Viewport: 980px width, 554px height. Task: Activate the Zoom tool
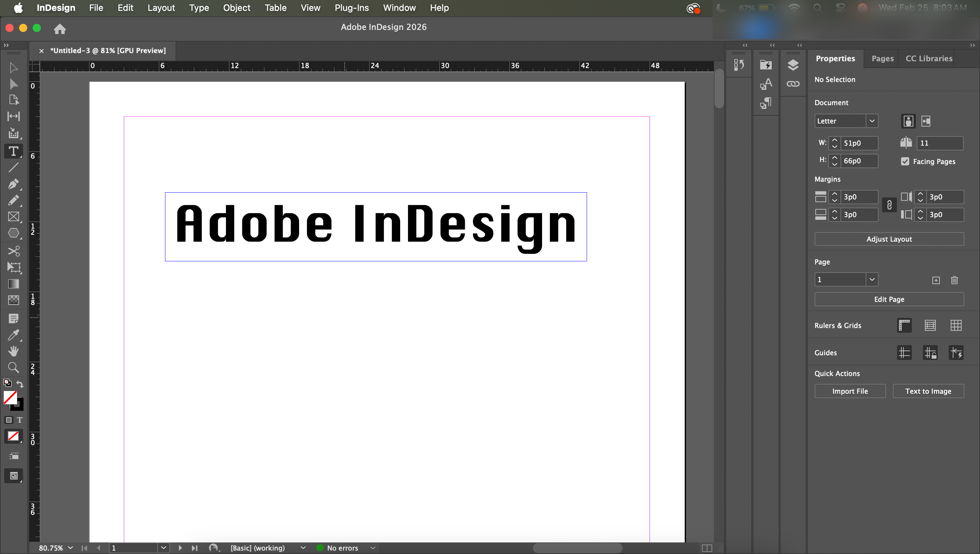click(x=13, y=368)
